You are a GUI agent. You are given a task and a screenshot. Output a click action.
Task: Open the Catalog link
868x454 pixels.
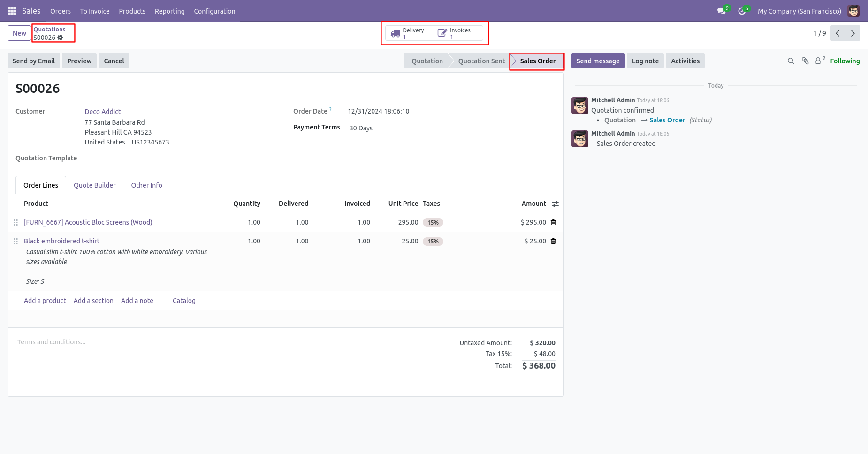[x=184, y=301]
